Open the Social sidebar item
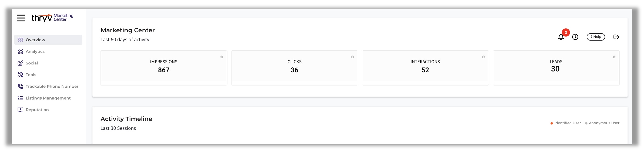 pyautogui.click(x=32, y=63)
